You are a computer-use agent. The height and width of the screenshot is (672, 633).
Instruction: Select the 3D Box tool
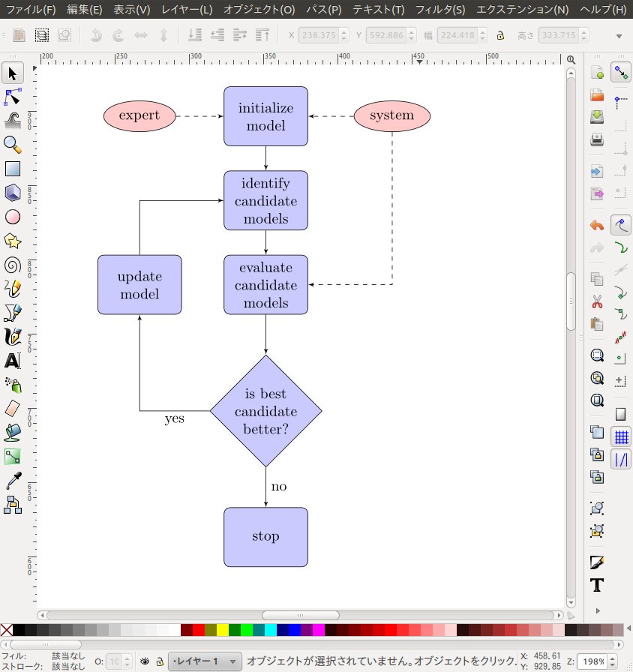[x=13, y=193]
